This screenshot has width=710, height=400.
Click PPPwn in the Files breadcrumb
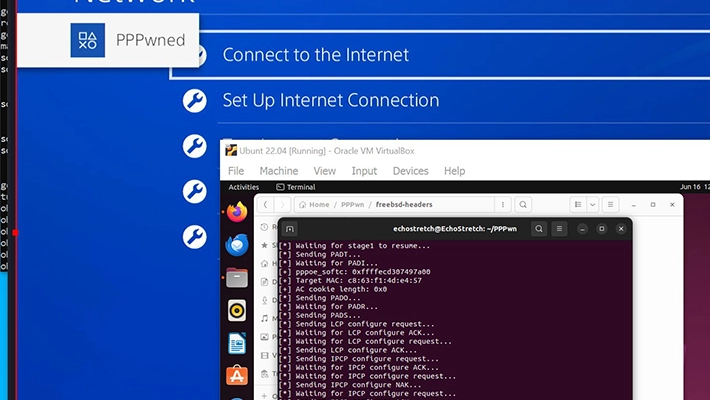coord(353,204)
